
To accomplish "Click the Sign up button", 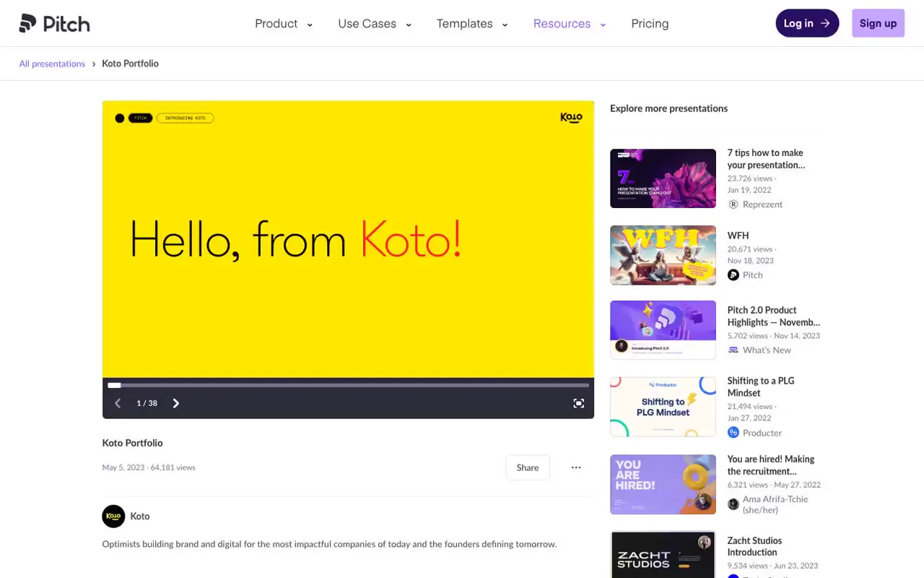I will point(878,23).
